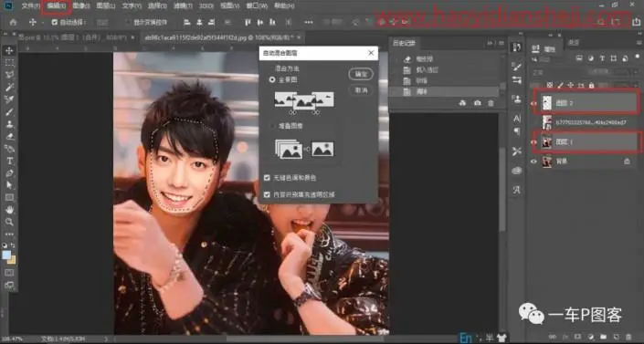644x344 pixels.
Task: Select the 全景图 panorama radio option
Action: pyautogui.click(x=272, y=79)
